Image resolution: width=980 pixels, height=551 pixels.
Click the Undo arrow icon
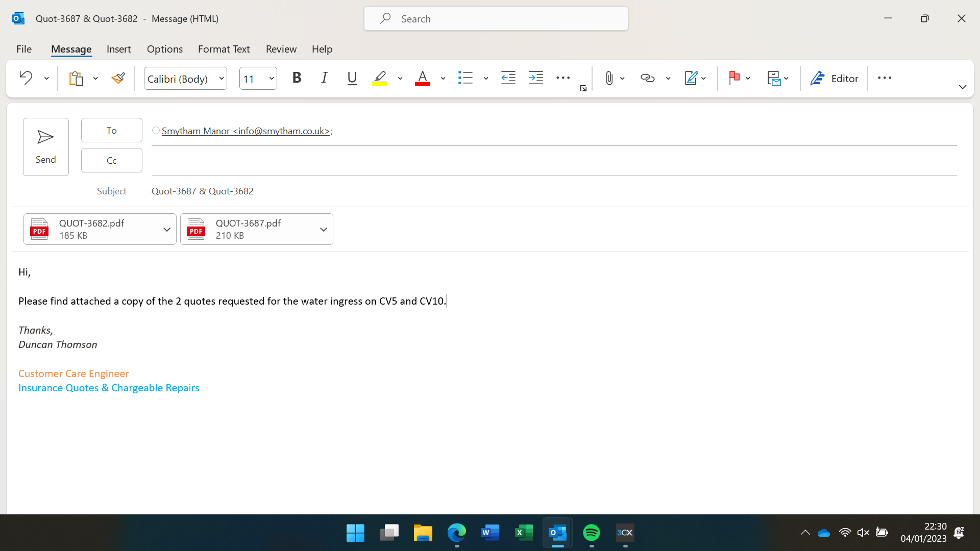(x=26, y=78)
